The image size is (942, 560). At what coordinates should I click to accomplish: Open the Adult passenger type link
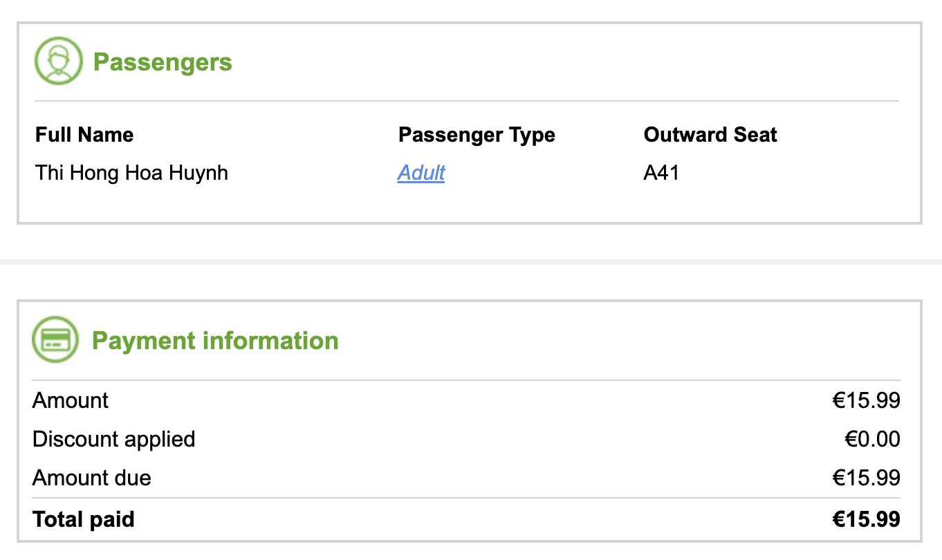pyautogui.click(x=421, y=172)
